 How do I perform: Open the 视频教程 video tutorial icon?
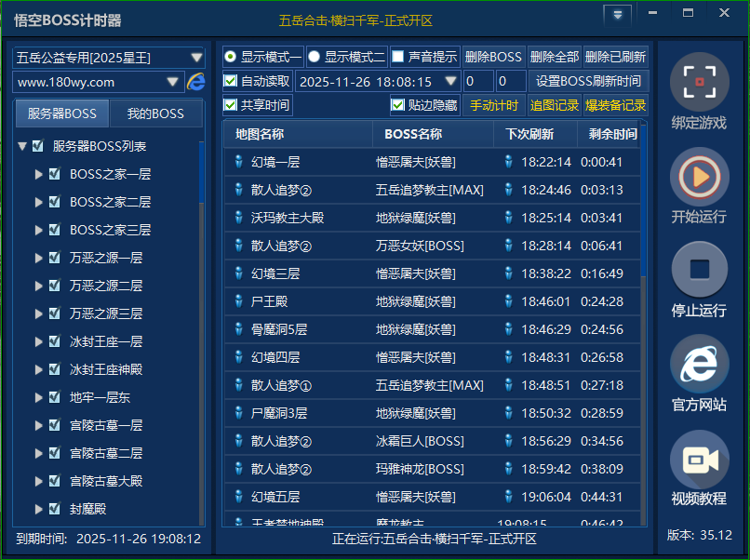click(x=699, y=459)
